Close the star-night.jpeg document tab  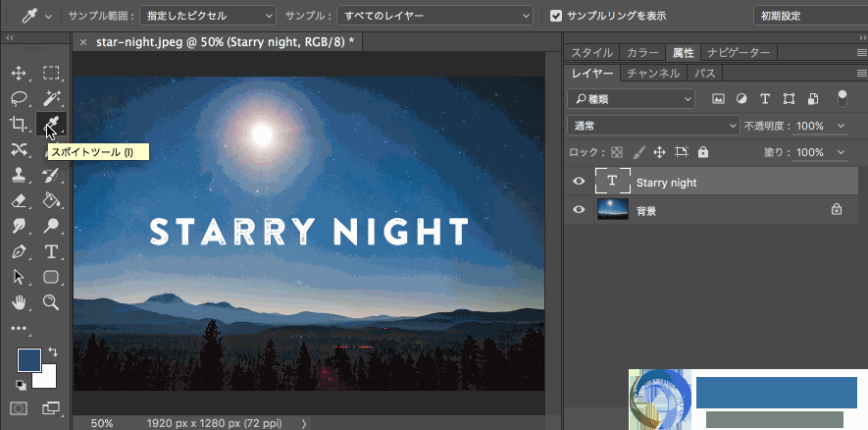pos(83,42)
